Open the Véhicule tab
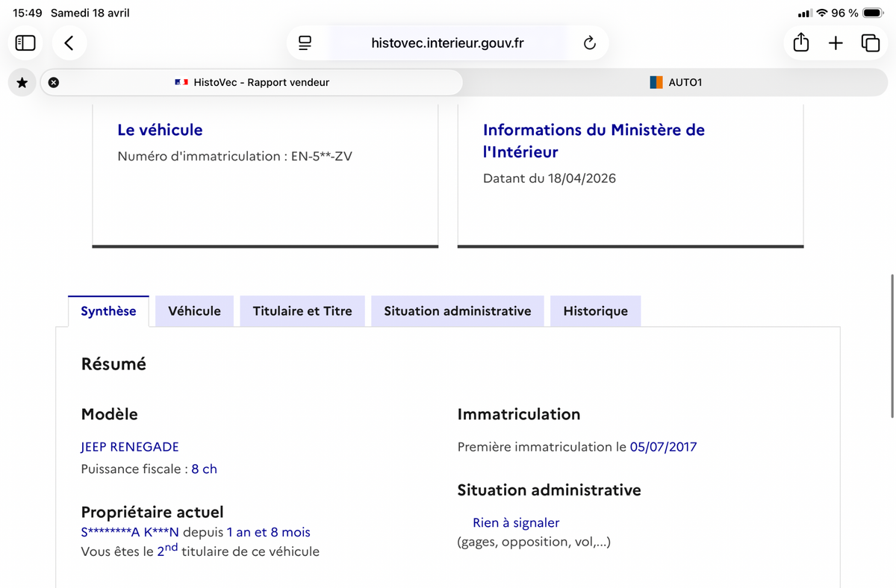The height and width of the screenshot is (588, 896). (x=194, y=311)
